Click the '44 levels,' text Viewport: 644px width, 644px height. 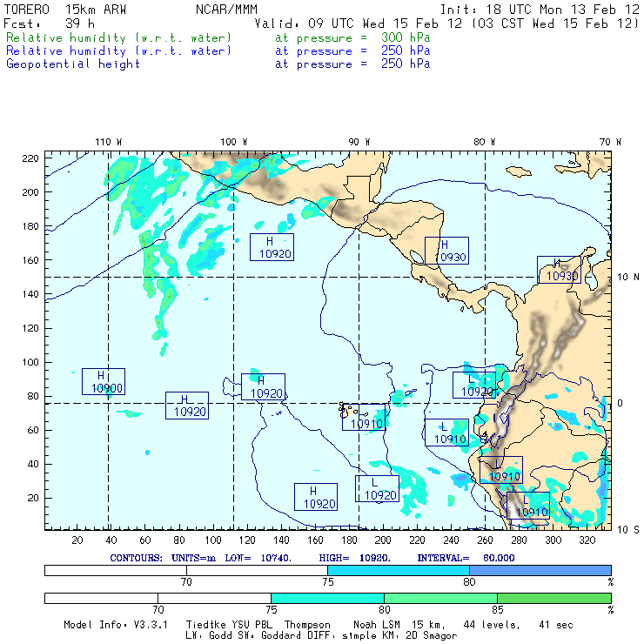[x=492, y=625]
